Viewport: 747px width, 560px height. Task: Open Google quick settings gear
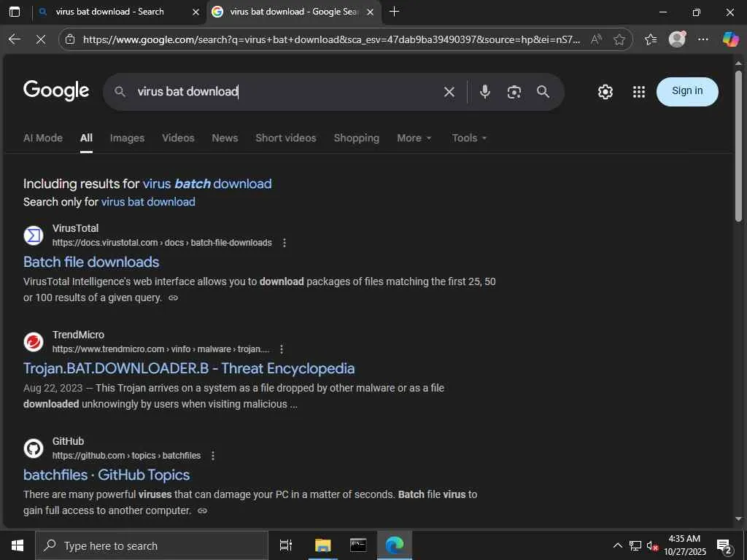click(x=605, y=91)
